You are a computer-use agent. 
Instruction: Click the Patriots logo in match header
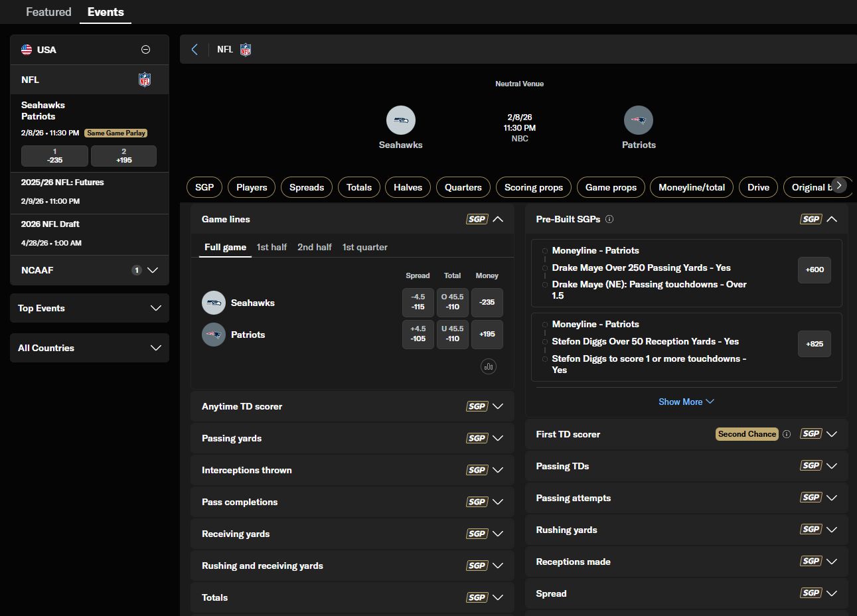coord(639,121)
